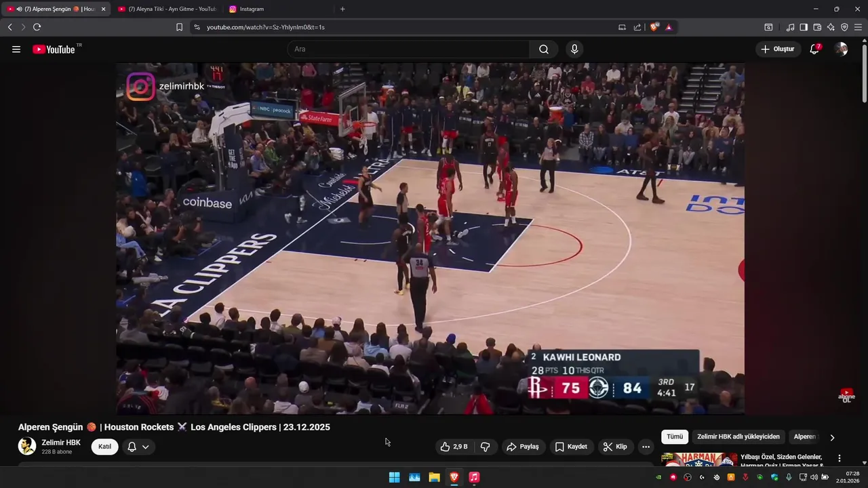Like the video with 2,9 B
Screen dimensions: 868x488
454,447
